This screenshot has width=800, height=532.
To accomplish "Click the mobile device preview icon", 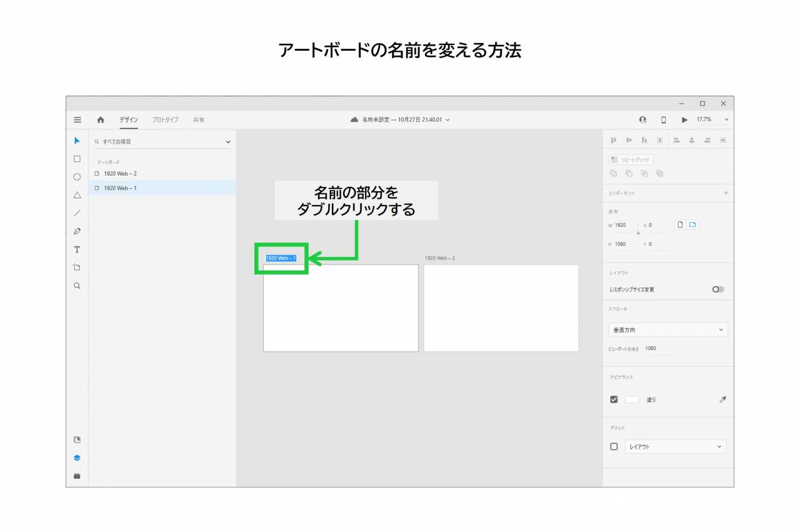I will 664,120.
